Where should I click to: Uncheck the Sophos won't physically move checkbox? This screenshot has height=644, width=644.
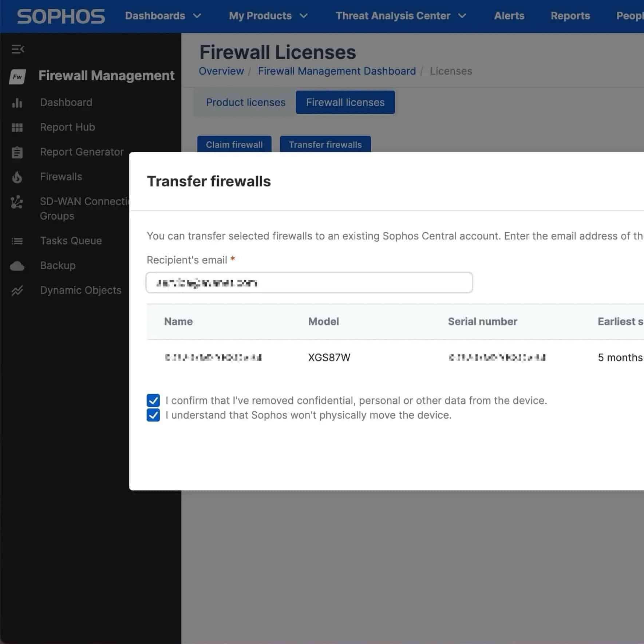pos(153,415)
